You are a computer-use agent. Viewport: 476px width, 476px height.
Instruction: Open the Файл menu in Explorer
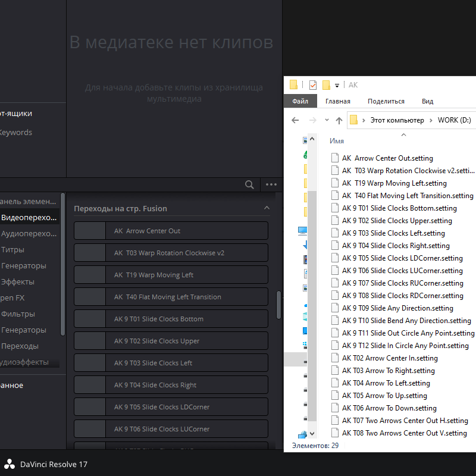click(x=300, y=101)
